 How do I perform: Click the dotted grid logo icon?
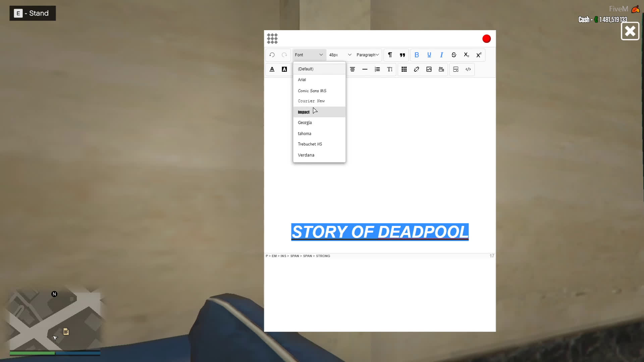click(272, 39)
